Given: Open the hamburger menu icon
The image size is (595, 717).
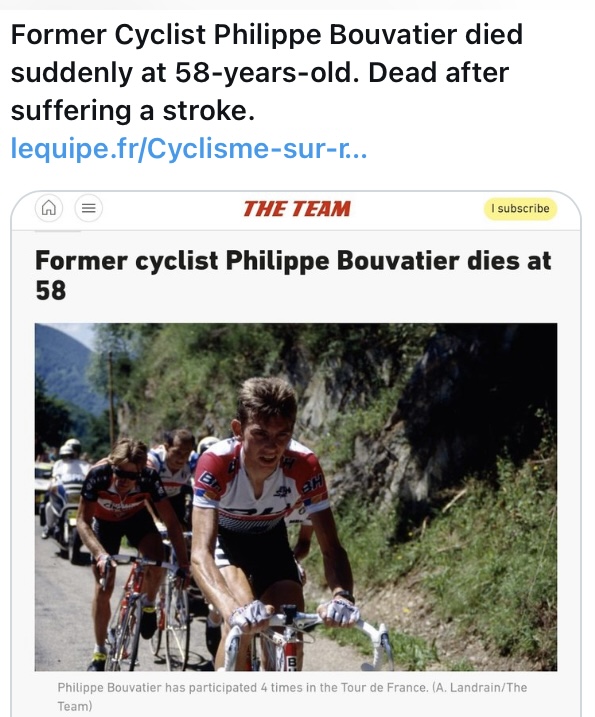Looking at the screenshot, I should [88, 208].
